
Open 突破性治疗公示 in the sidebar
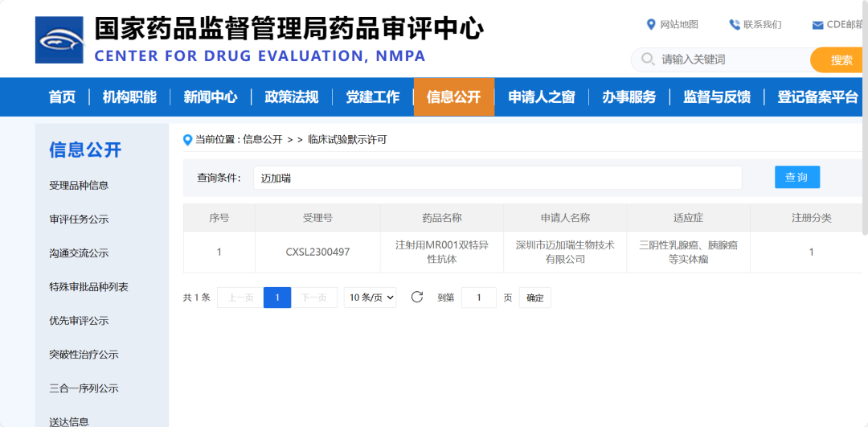tap(84, 355)
